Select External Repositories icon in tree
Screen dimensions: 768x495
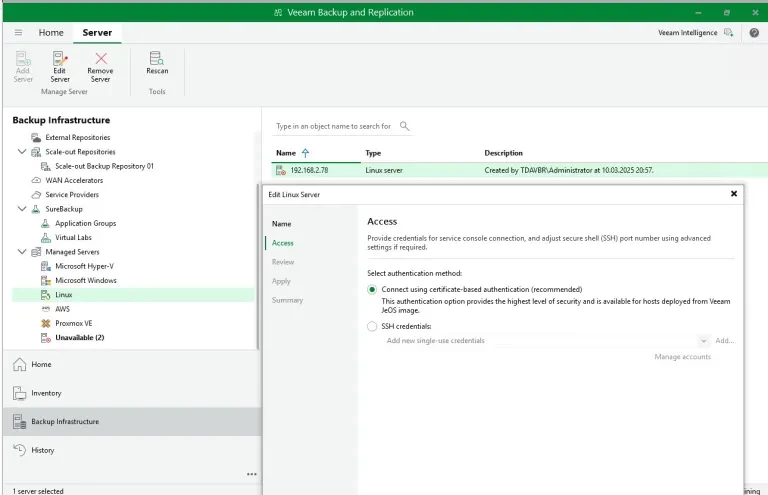[36, 138]
